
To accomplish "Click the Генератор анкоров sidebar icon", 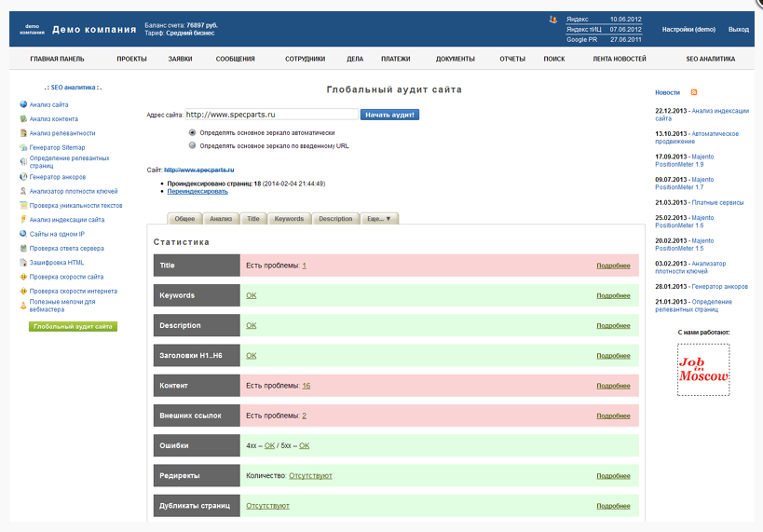I will click(x=23, y=176).
